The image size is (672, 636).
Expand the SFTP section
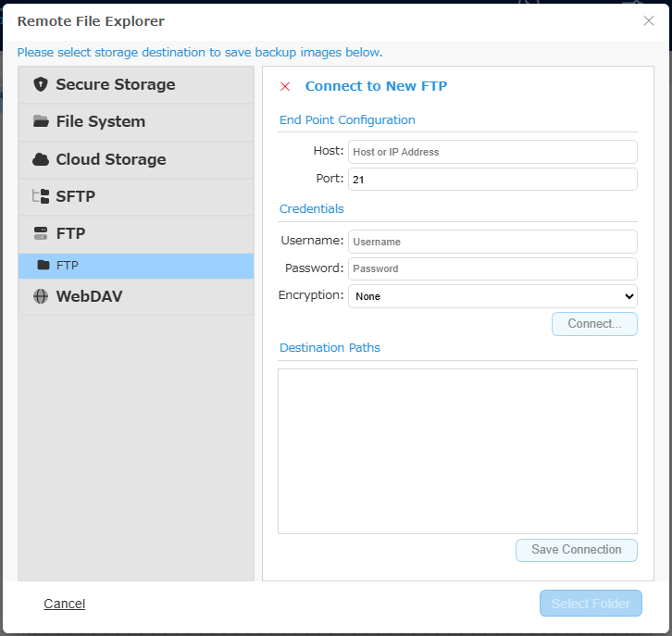pos(136,196)
